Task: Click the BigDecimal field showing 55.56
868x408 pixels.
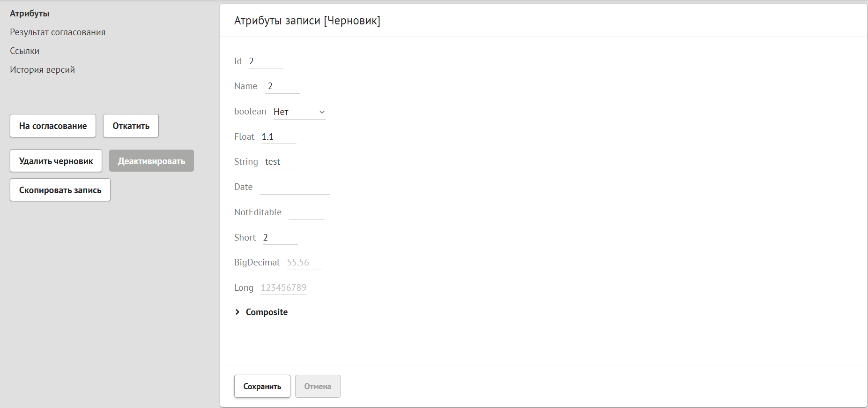Action: pyautogui.click(x=304, y=263)
